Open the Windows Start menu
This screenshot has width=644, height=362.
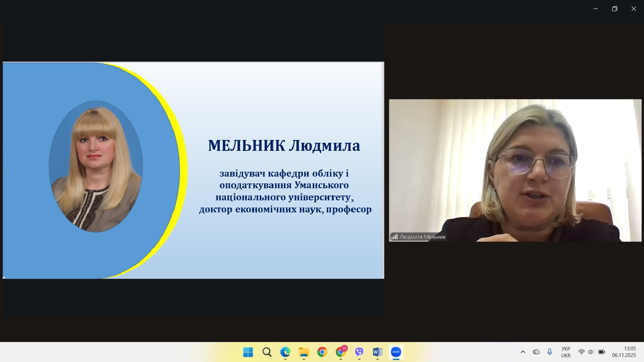(248, 352)
